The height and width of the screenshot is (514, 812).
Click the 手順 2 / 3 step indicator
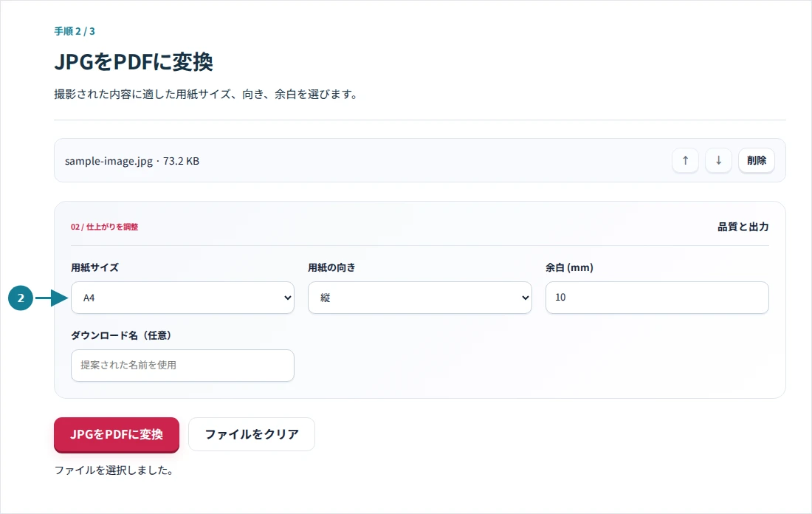click(x=75, y=32)
